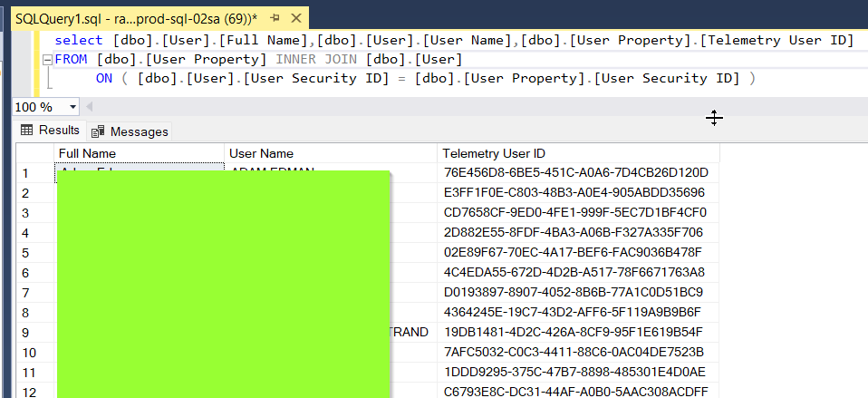Screen dimensions: 868x398
Task: Click Telemetry ID cell starting with 1DDD9295
Action: coord(574,373)
